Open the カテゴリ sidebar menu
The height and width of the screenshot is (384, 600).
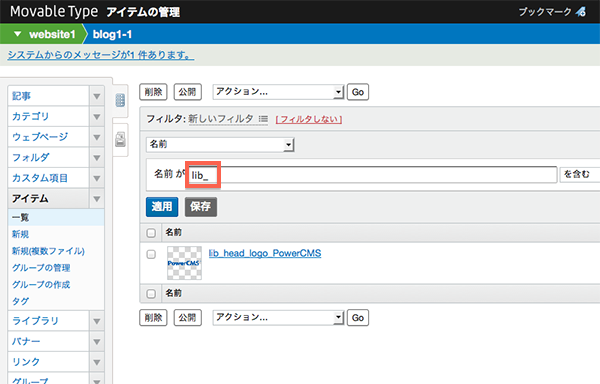[x=49, y=117]
